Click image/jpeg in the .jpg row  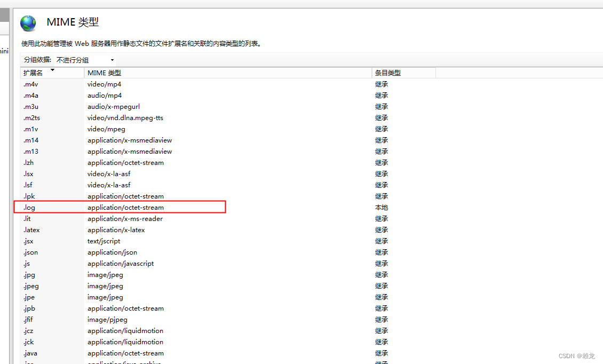click(105, 275)
